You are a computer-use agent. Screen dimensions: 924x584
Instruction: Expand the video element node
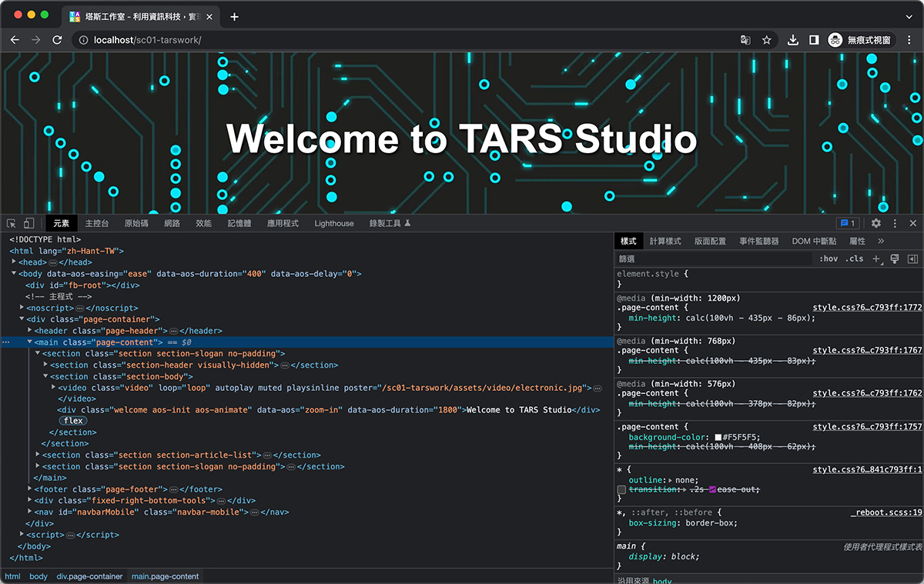(x=53, y=388)
